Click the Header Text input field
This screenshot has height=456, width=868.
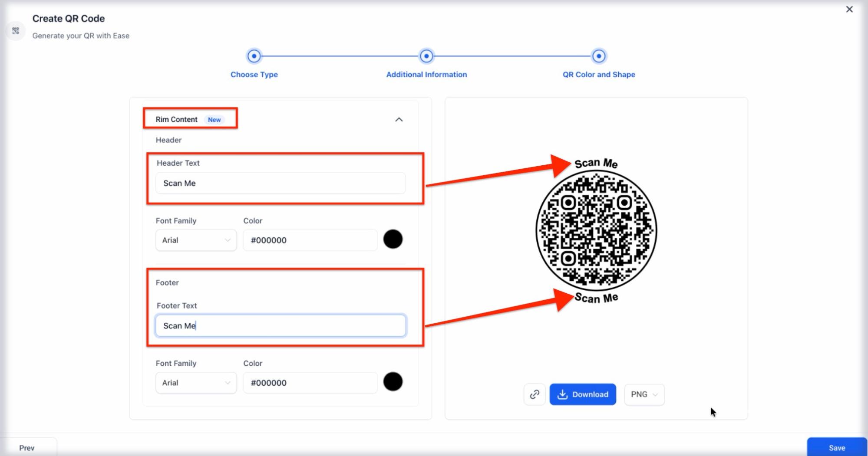click(x=281, y=183)
